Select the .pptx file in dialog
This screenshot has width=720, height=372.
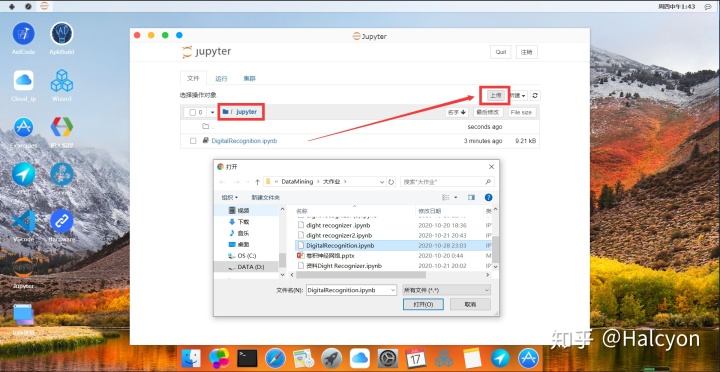pyautogui.click(x=330, y=255)
